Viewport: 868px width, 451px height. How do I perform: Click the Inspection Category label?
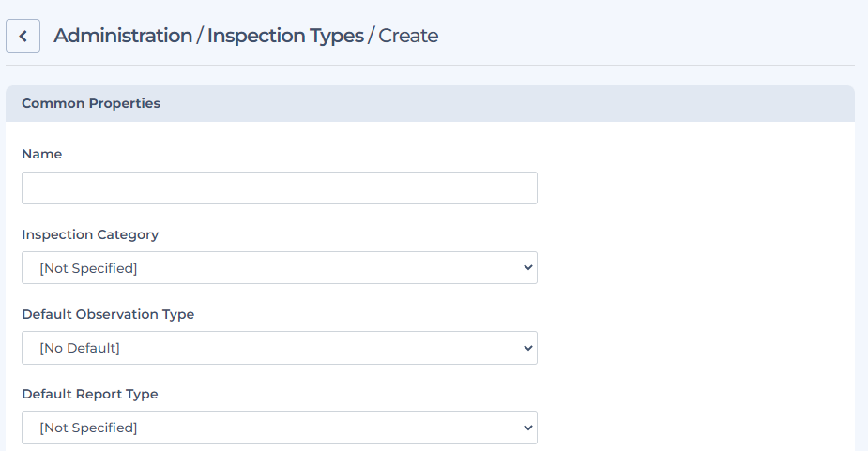click(x=90, y=234)
